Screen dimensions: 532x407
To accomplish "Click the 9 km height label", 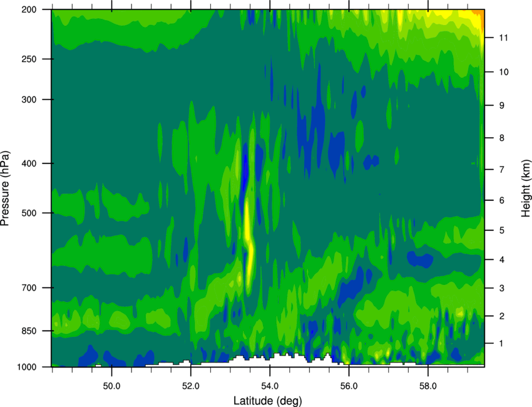I will [x=502, y=106].
